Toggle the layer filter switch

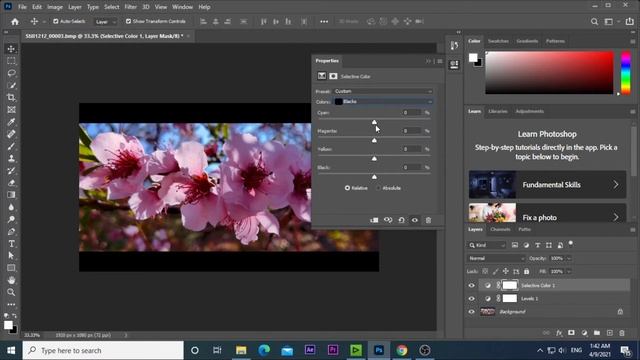(x=571, y=244)
